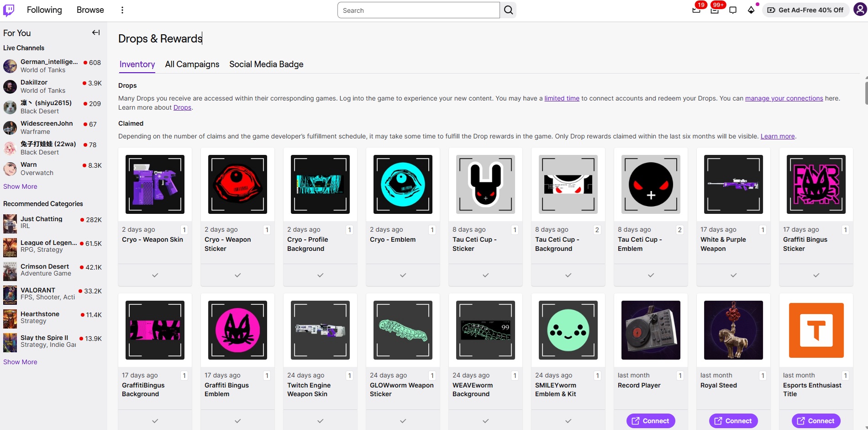This screenshot has height=430, width=868.
Task: Open the Whispers chat bubble icon
Action: tap(733, 10)
